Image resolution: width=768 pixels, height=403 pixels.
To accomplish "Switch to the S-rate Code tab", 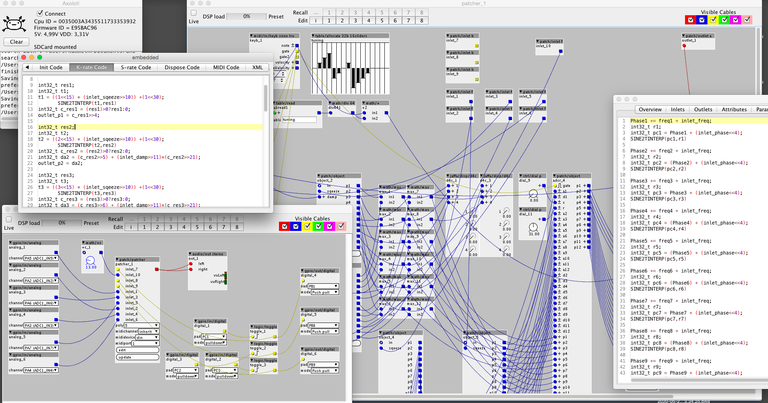I will pyautogui.click(x=136, y=67).
